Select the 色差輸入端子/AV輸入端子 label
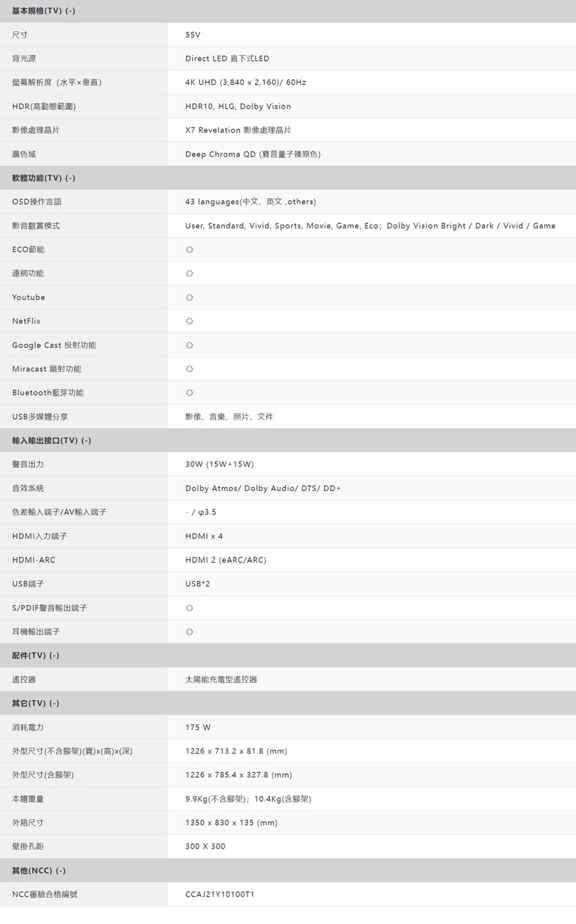This screenshot has height=924, width=576. 59,512
